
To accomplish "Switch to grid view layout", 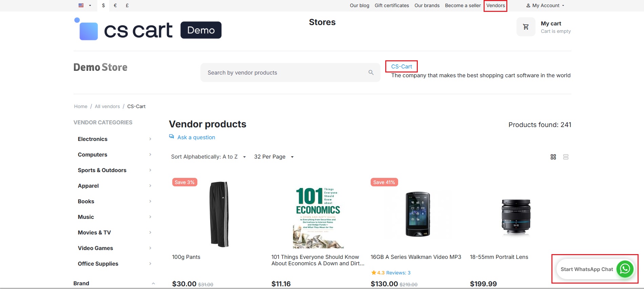I will [553, 157].
